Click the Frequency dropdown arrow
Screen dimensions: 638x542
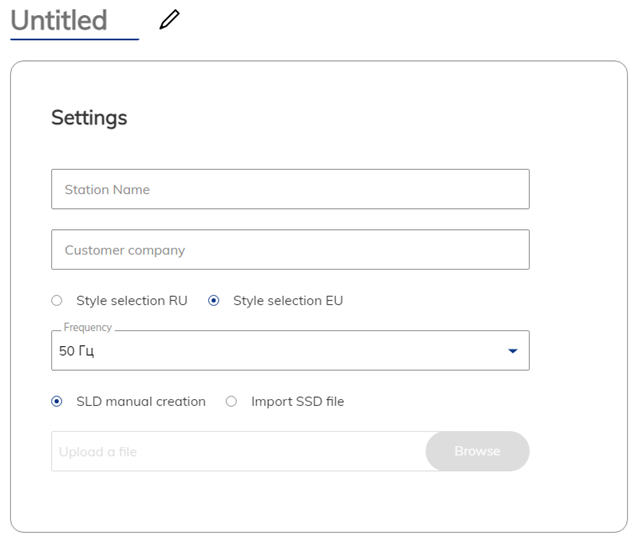click(513, 351)
